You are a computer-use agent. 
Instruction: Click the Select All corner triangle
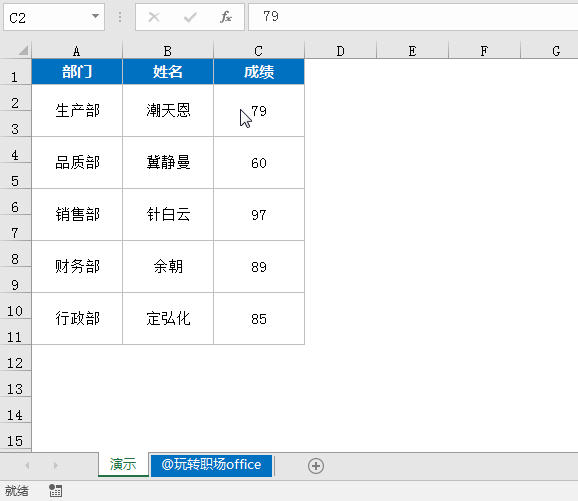tap(23, 50)
